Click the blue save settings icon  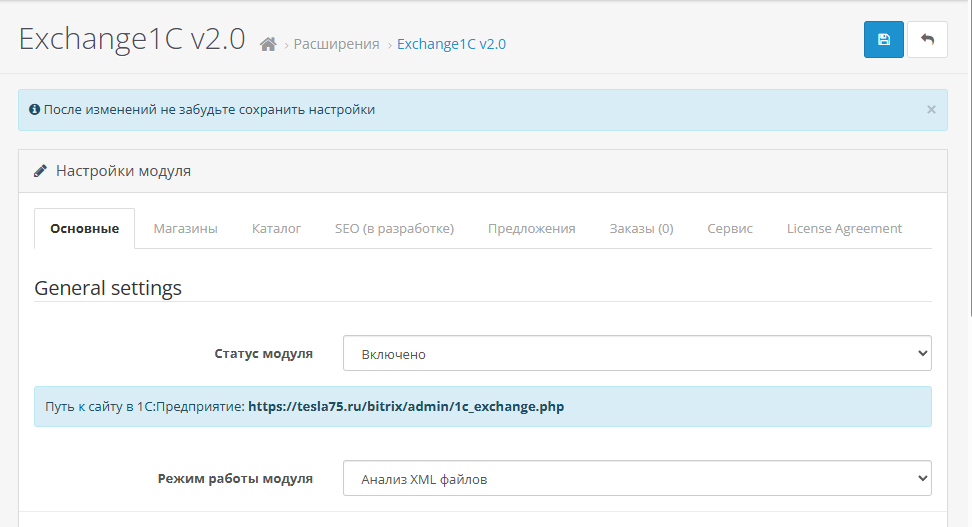pos(883,39)
